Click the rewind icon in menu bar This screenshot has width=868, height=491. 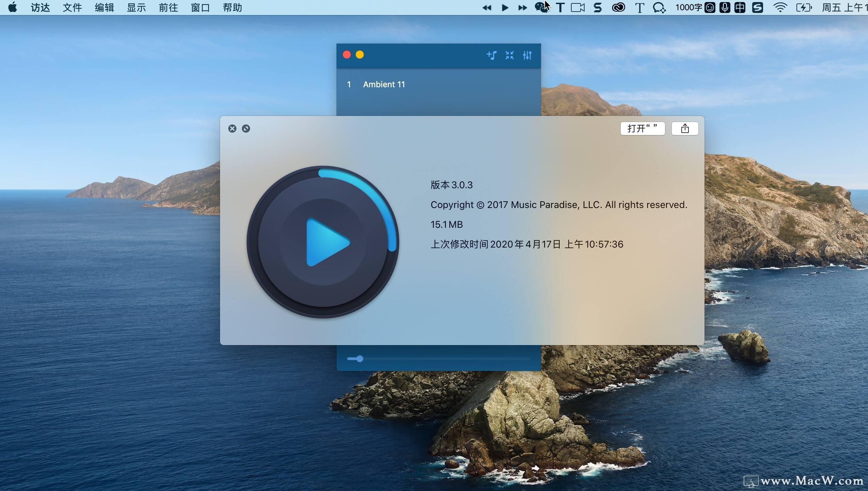487,8
